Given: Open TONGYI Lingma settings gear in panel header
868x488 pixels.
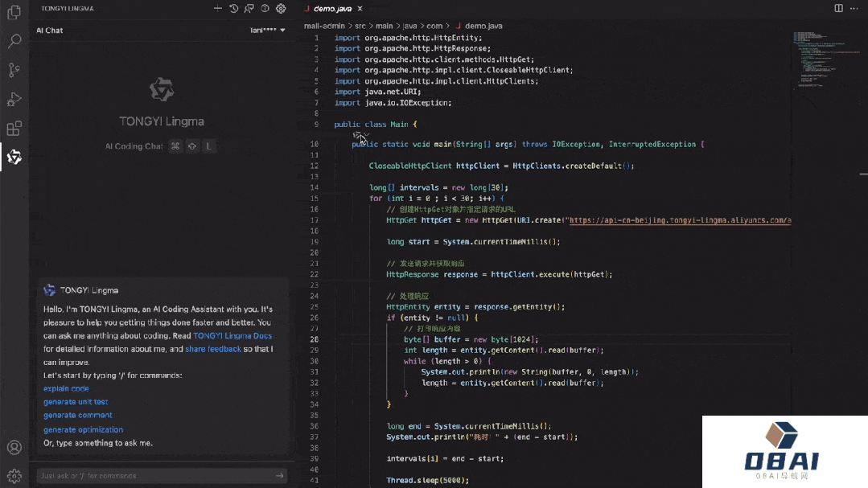Looking at the screenshot, I should point(281,9).
